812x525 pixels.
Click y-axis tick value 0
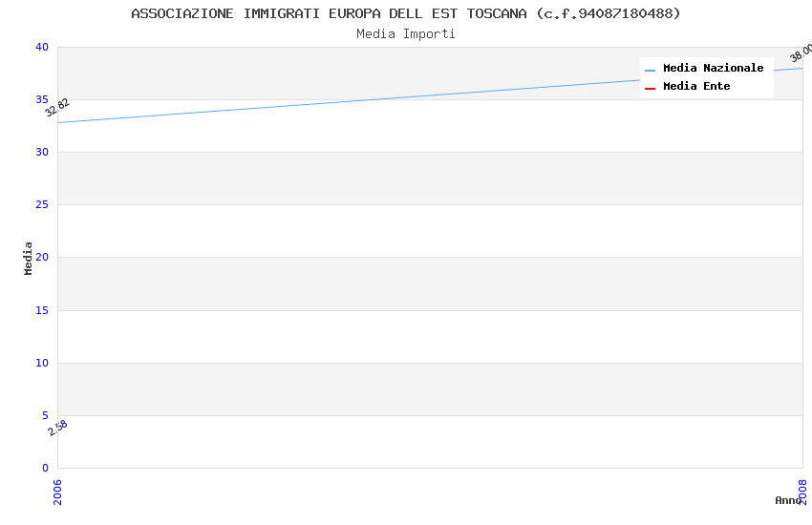(x=46, y=468)
